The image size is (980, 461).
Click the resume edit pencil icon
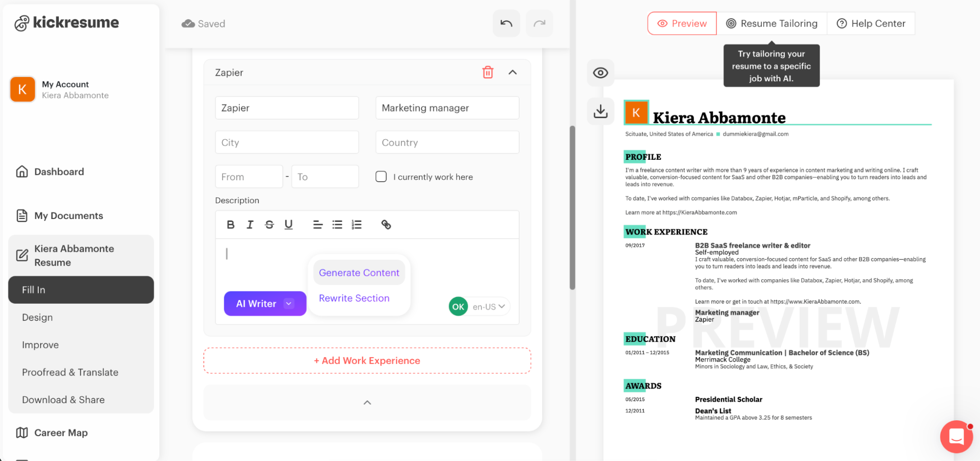pyautogui.click(x=22, y=255)
